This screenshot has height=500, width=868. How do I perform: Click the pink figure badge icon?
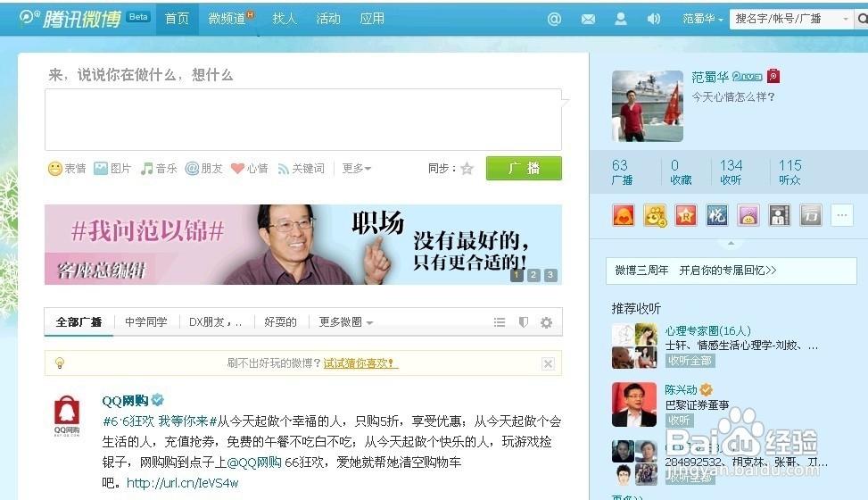748,215
